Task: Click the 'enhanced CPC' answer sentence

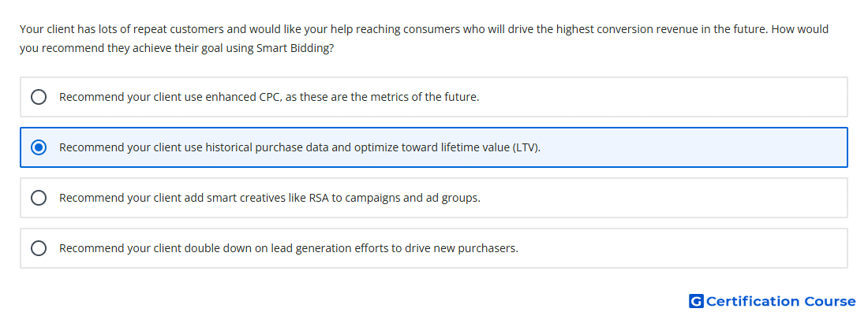Action: pos(269,97)
